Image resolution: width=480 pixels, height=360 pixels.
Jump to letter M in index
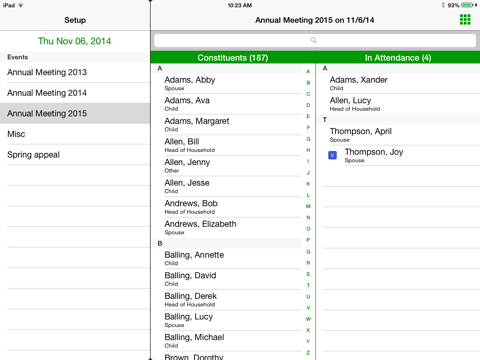click(x=308, y=206)
